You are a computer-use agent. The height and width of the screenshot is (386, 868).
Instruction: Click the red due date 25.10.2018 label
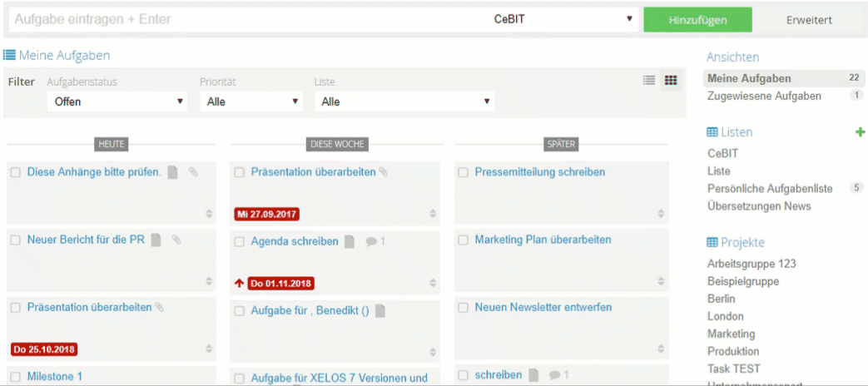pos(44,349)
